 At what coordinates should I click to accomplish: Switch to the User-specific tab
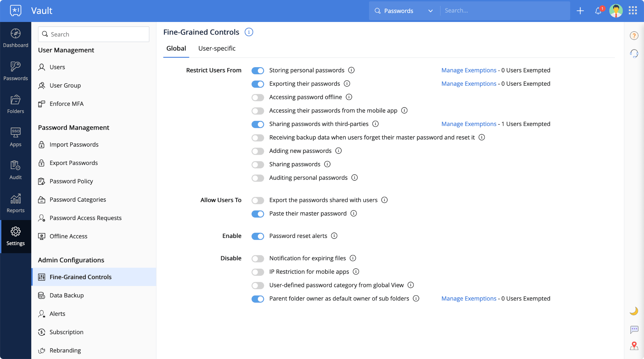[217, 49]
